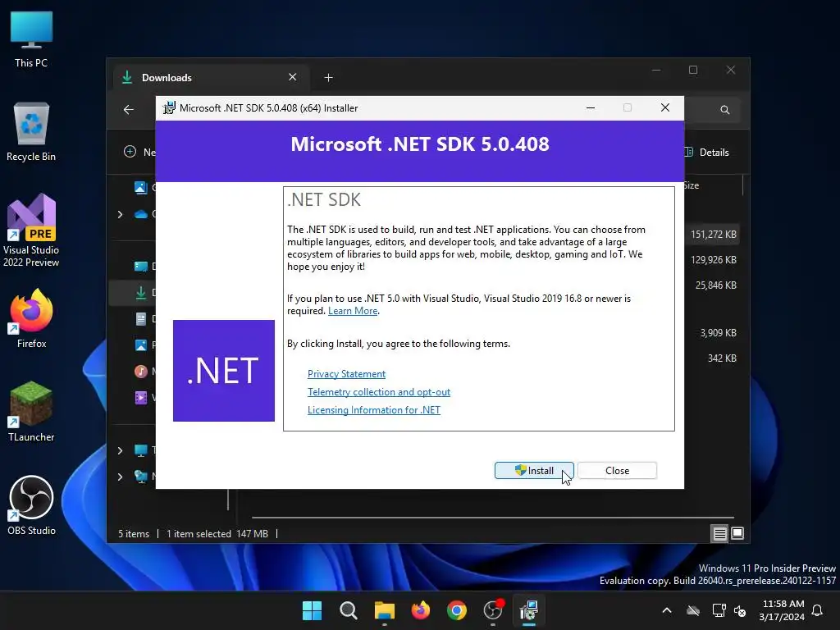Open Licensing Information for .NET link

[374, 410]
